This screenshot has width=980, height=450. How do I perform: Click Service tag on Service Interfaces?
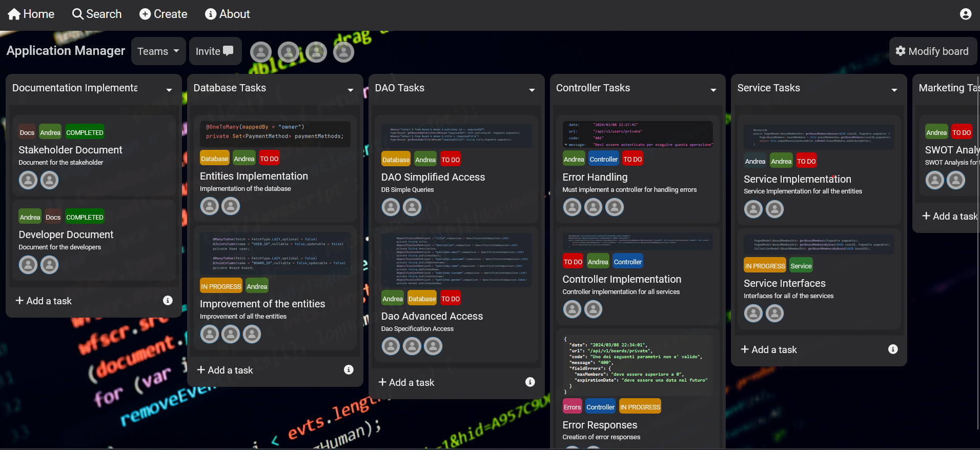[x=801, y=266]
